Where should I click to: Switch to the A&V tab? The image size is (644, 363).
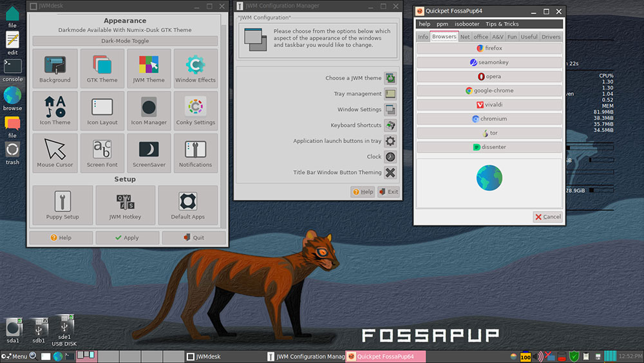(x=498, y=37)
